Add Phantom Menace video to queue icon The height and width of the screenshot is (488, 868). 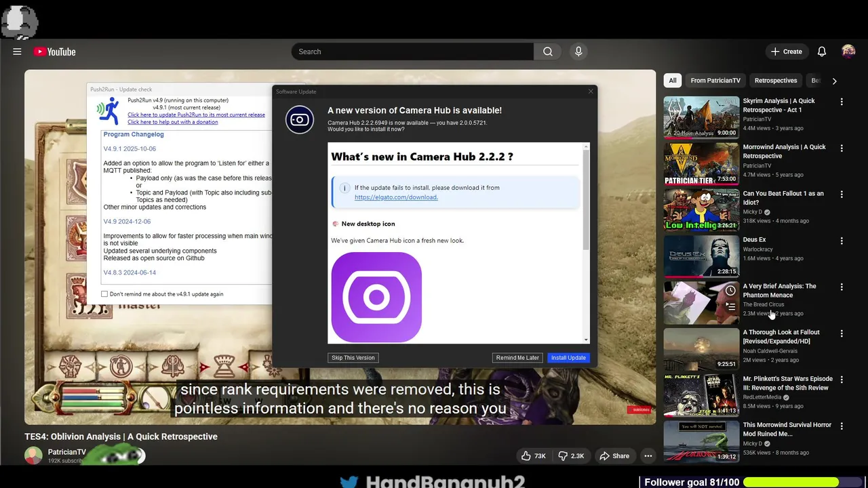click(730, 306)
